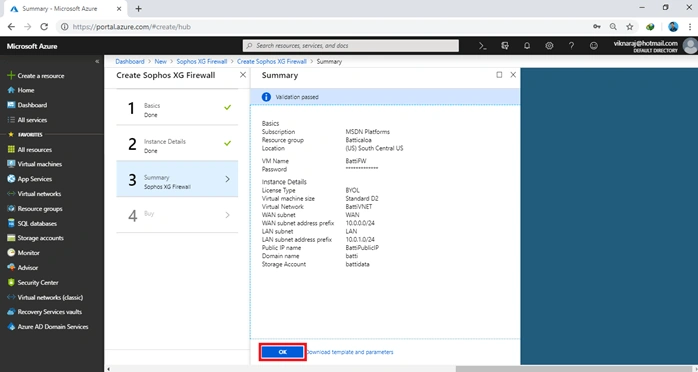Reload the page
Image resolution: width=698 pixels, height=372 pixels.
click(x=44, y=27)
